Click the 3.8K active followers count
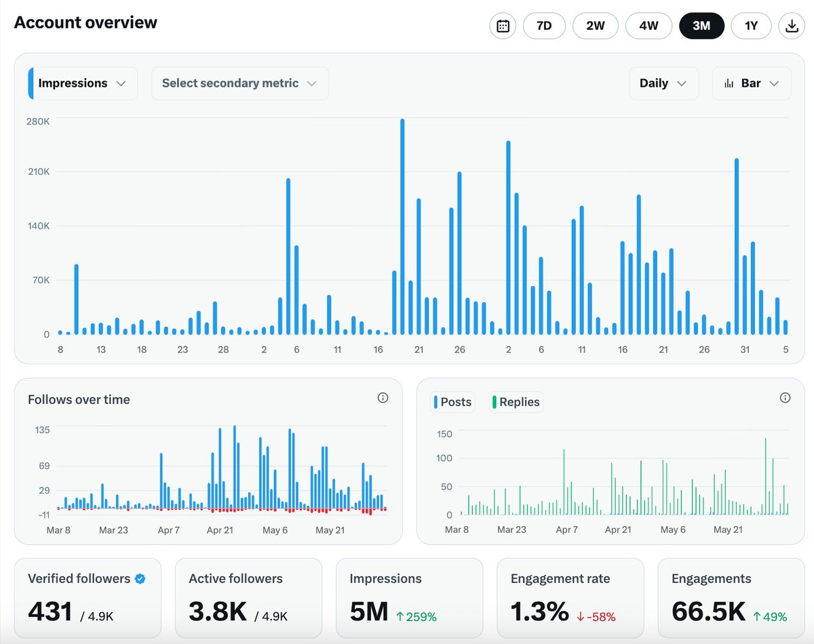This screenshot has width=814, height=644. pyautogui.click(x=218, y=611)
